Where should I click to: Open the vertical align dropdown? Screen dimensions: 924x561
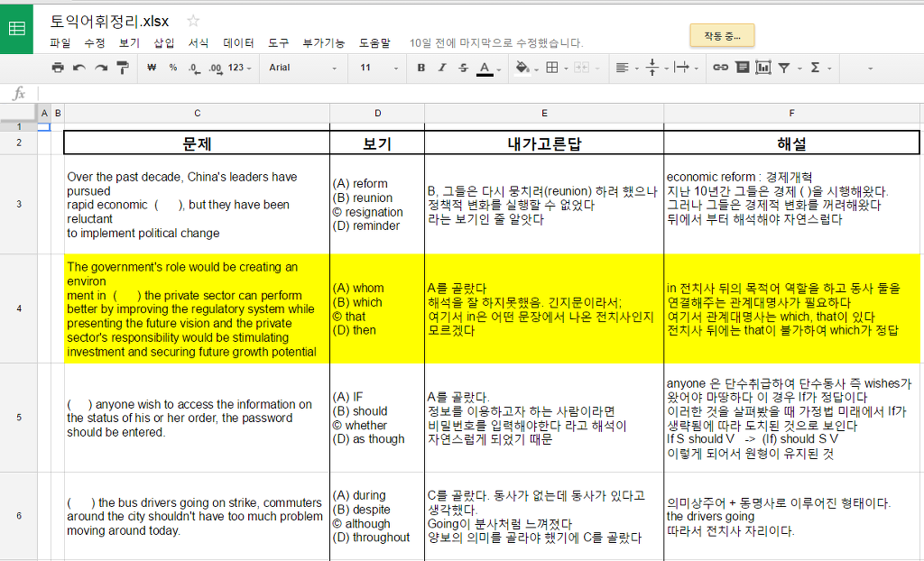pos(657,68)
